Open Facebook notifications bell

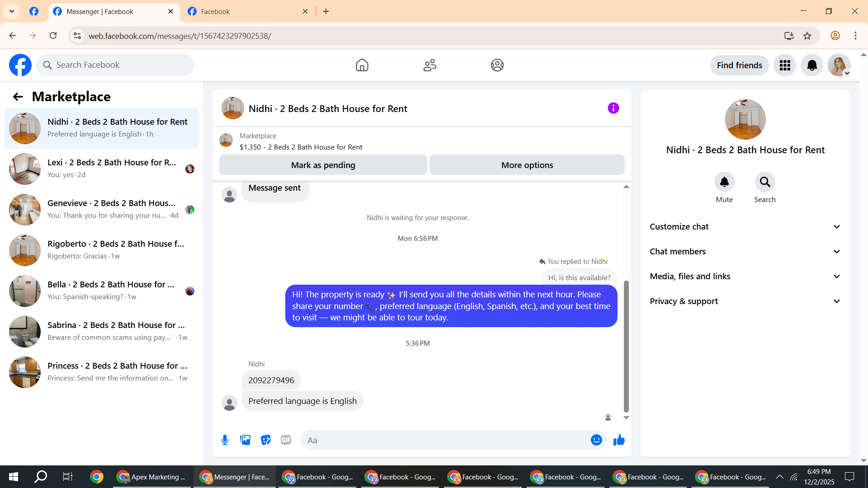coord(811,66)
